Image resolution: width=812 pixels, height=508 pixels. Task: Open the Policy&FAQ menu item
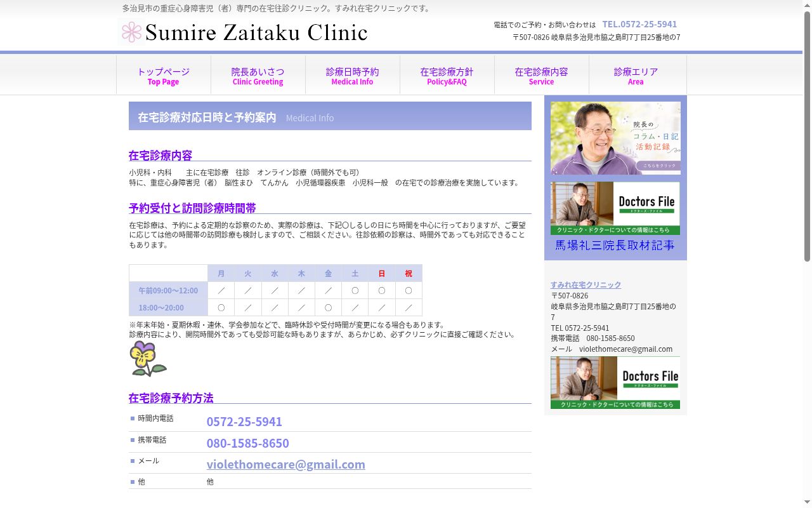click(x=447, y=76)
